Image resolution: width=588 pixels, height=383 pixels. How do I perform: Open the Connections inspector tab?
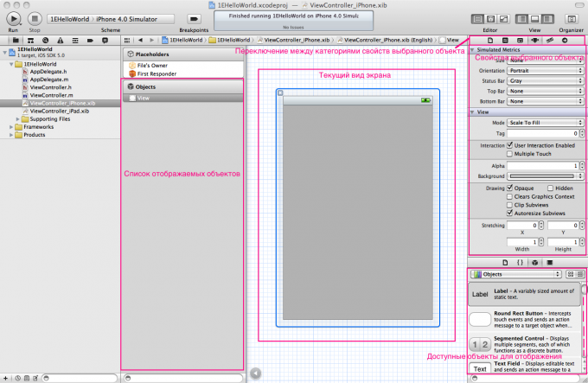pos(565,40)
